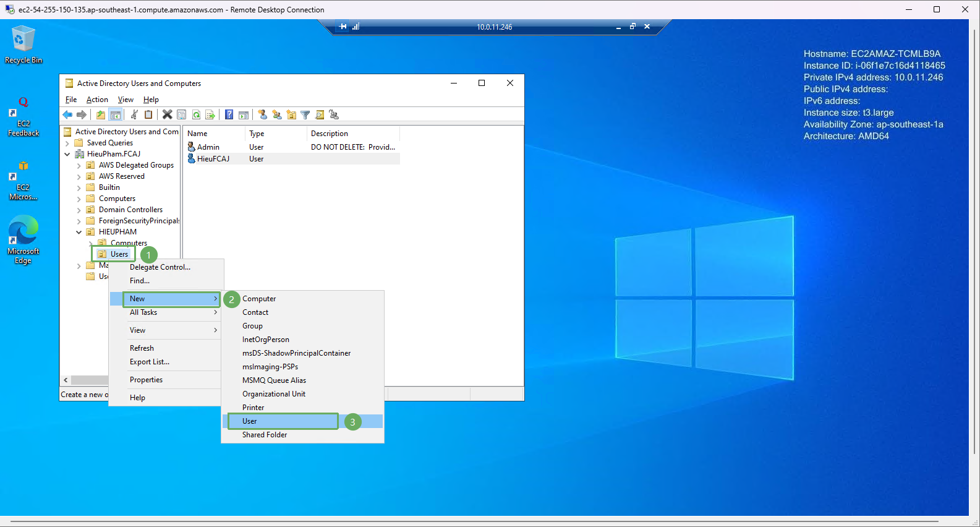
Task: Open the Recycle Bin desktop icon
Action: [x=23, y=44]
